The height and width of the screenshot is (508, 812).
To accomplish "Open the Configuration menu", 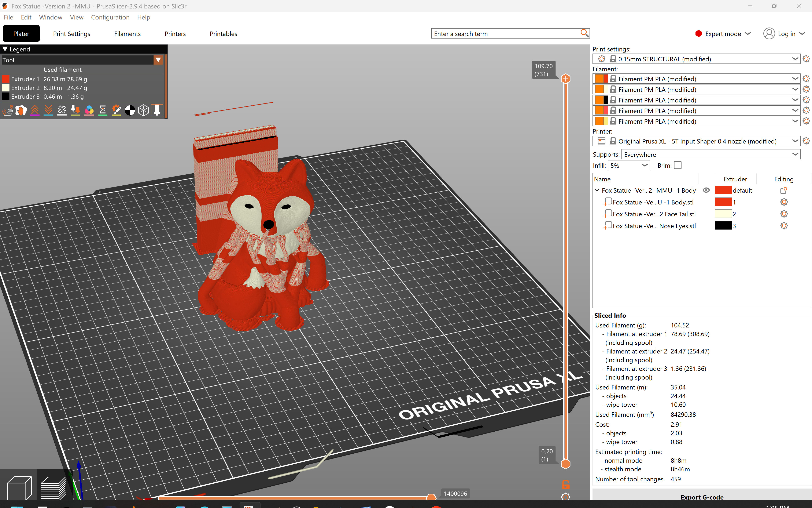I will coord(110,17).
